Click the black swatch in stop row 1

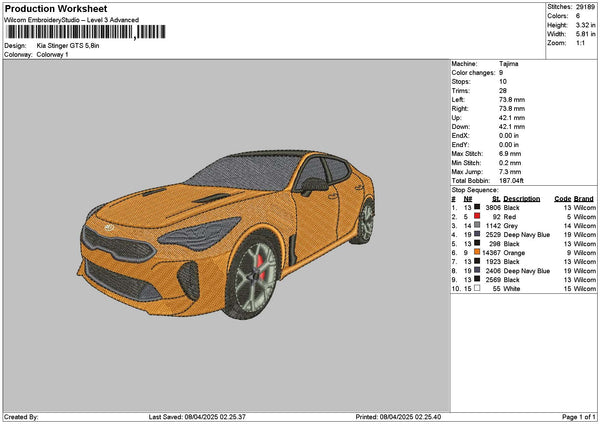pos(477,207)
